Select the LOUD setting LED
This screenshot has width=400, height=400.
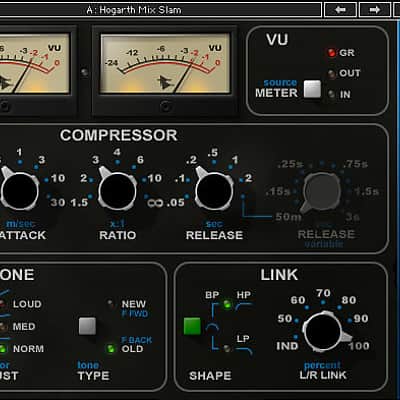[x=2, y=304]
